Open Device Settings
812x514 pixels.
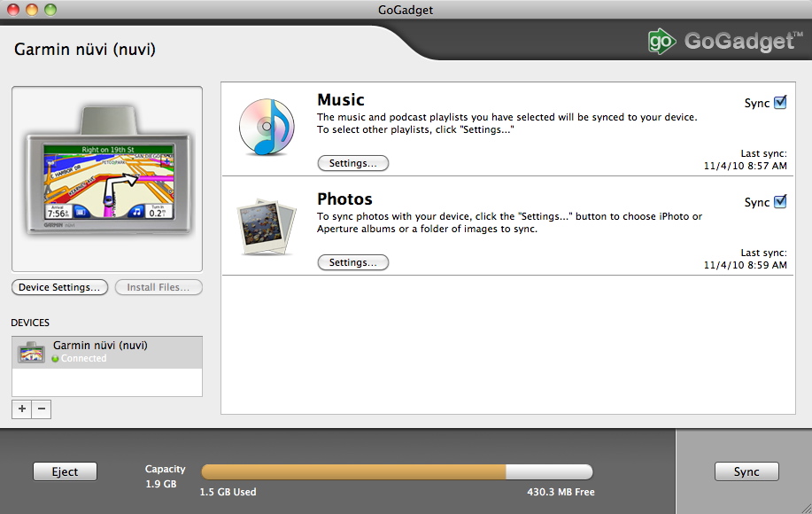coord(59,287)
